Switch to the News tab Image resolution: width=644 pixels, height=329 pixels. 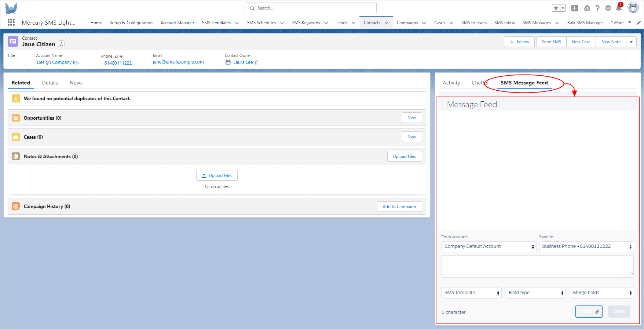(x=76, y=83)
